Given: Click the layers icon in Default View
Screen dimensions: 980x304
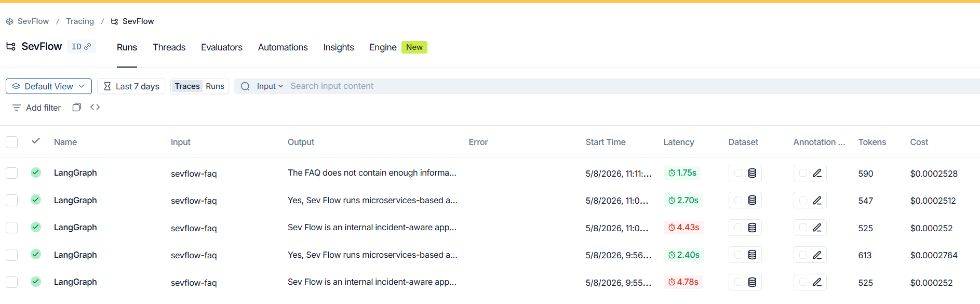Looking at the screenshot, I should pos(16,86).
